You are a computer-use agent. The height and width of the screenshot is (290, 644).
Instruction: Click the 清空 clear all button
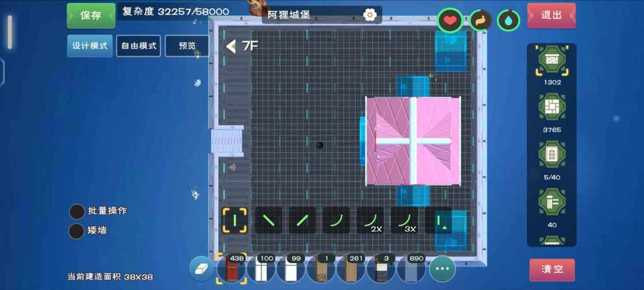(x=552, y=270)
